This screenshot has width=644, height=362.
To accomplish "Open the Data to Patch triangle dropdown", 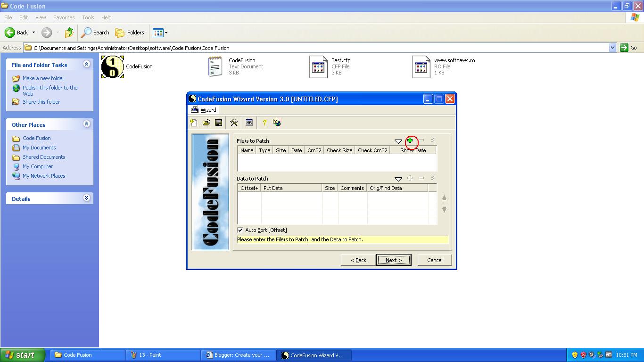I will 398,179.
